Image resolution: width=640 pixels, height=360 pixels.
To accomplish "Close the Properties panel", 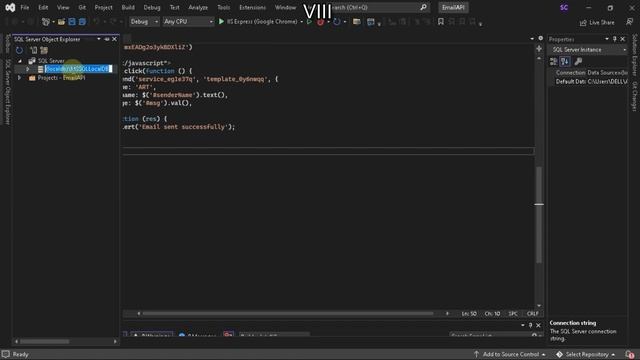I will pos(622,39).
